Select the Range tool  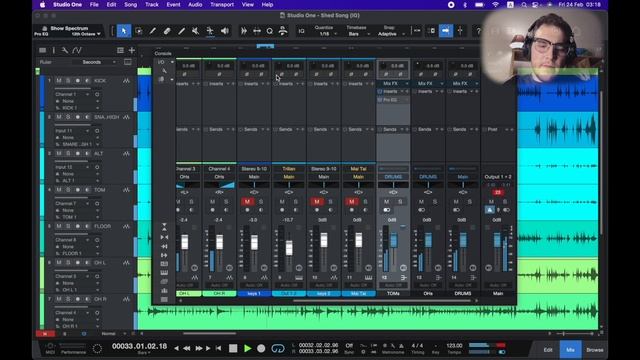(138, 31)
